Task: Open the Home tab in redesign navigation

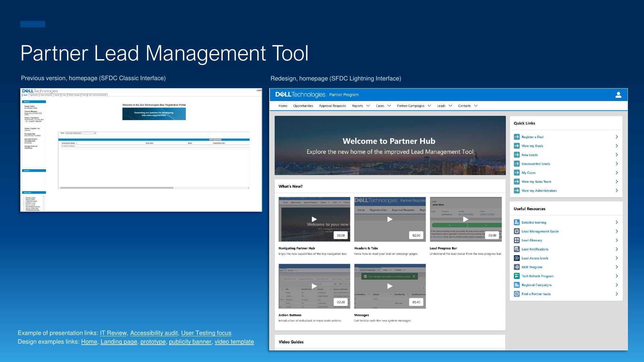Action: 283,106
